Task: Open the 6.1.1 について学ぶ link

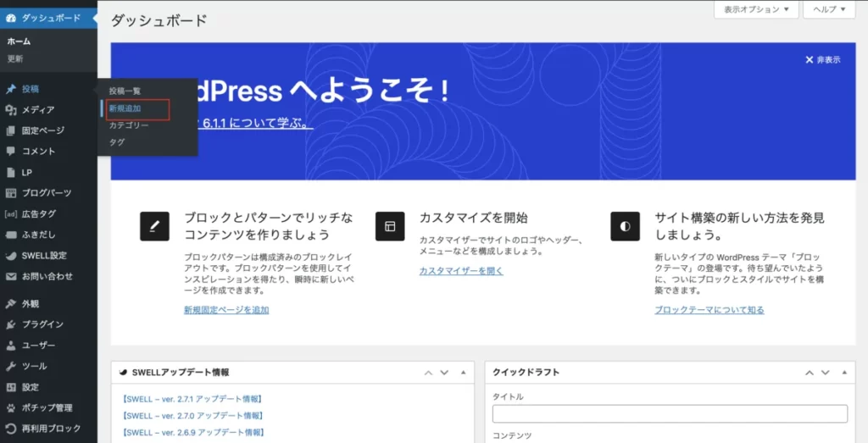Action: [255, 123]
